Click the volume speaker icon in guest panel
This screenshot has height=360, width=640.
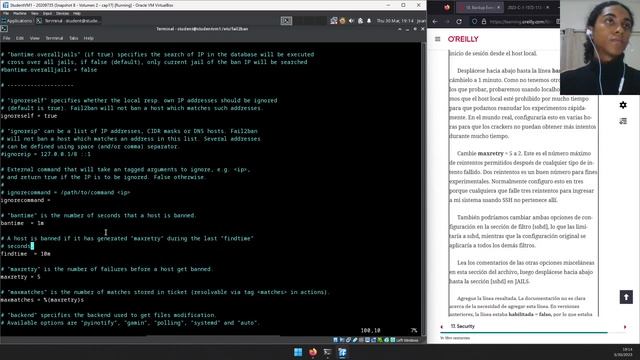tap(351, 21)
